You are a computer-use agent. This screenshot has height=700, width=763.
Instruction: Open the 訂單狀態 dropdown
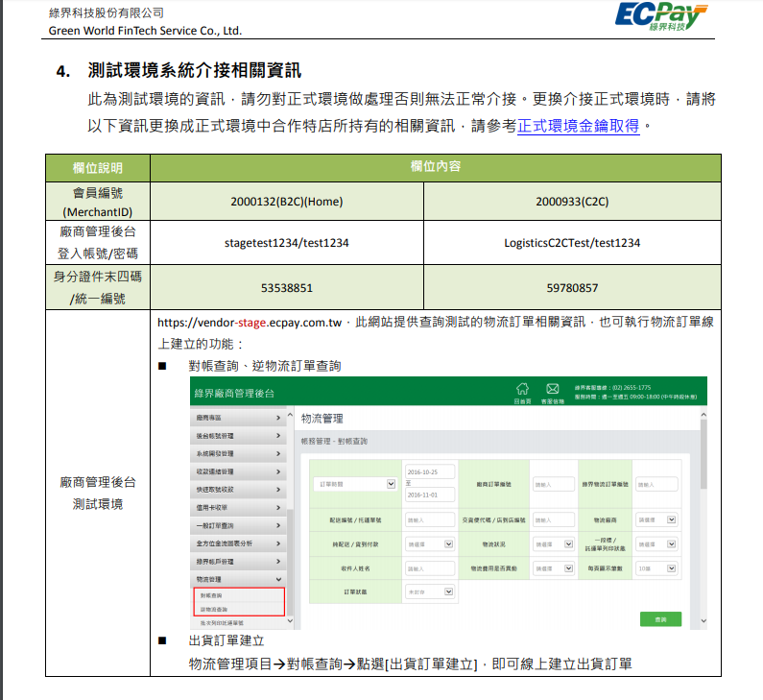point(430,591)
